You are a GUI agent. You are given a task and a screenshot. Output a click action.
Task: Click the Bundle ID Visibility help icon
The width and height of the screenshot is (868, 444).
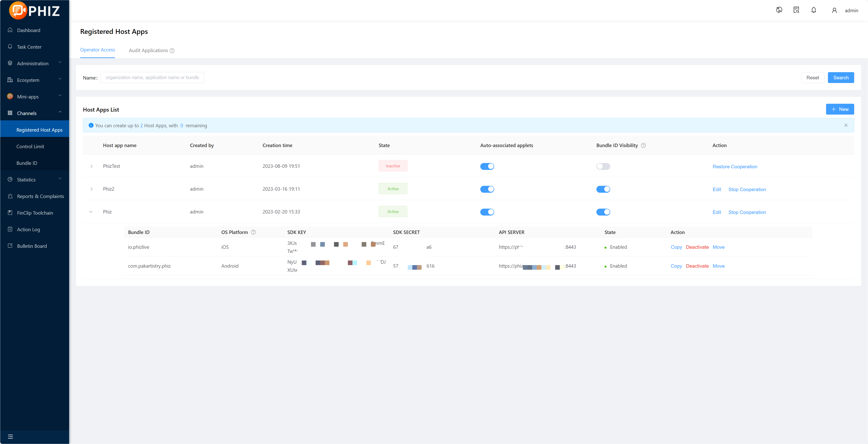click(643, 146)
